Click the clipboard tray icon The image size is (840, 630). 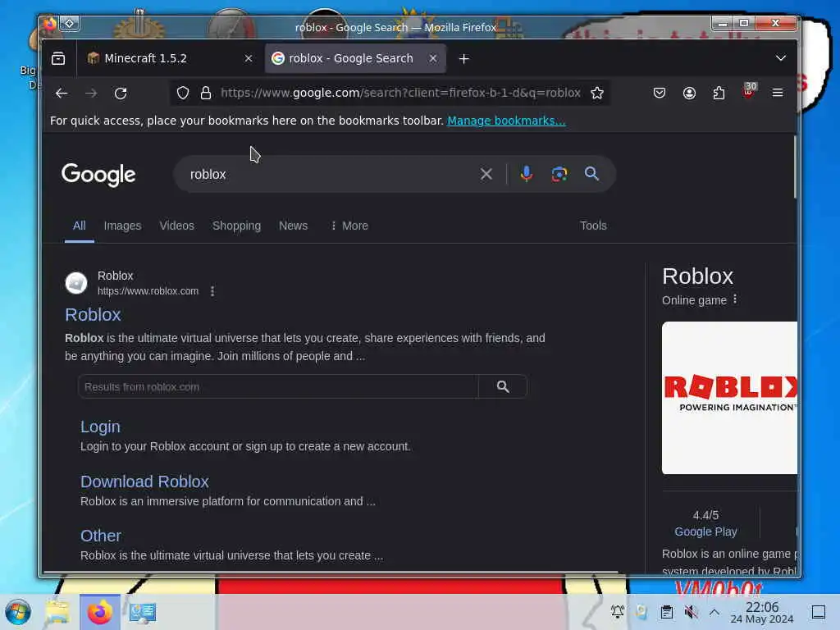[666, 612]
